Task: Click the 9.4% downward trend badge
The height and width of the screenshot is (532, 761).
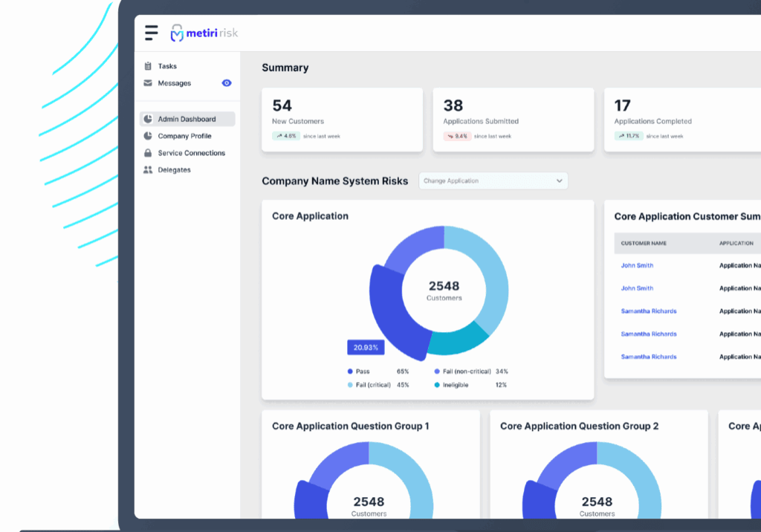Action: tap(457, 136)
